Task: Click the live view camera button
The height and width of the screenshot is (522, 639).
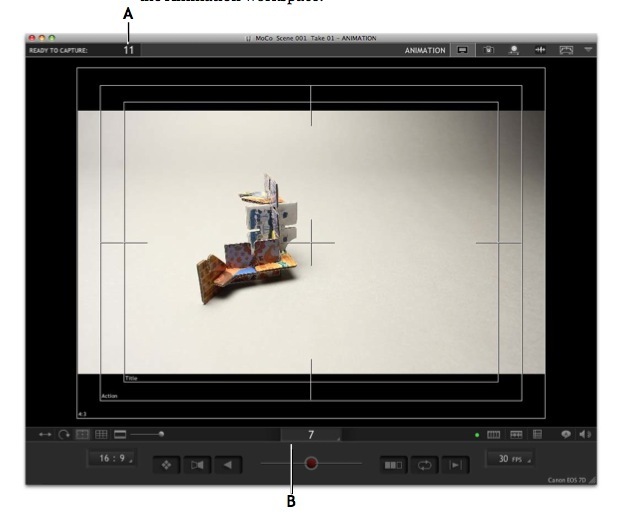Action: click(197, 465)
